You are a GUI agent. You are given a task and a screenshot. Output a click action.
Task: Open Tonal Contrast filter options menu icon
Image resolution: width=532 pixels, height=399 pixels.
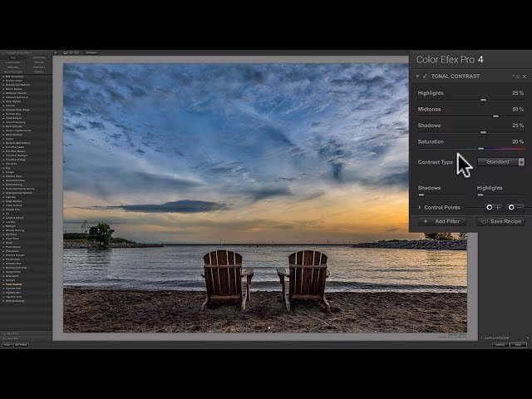[516, 76]
